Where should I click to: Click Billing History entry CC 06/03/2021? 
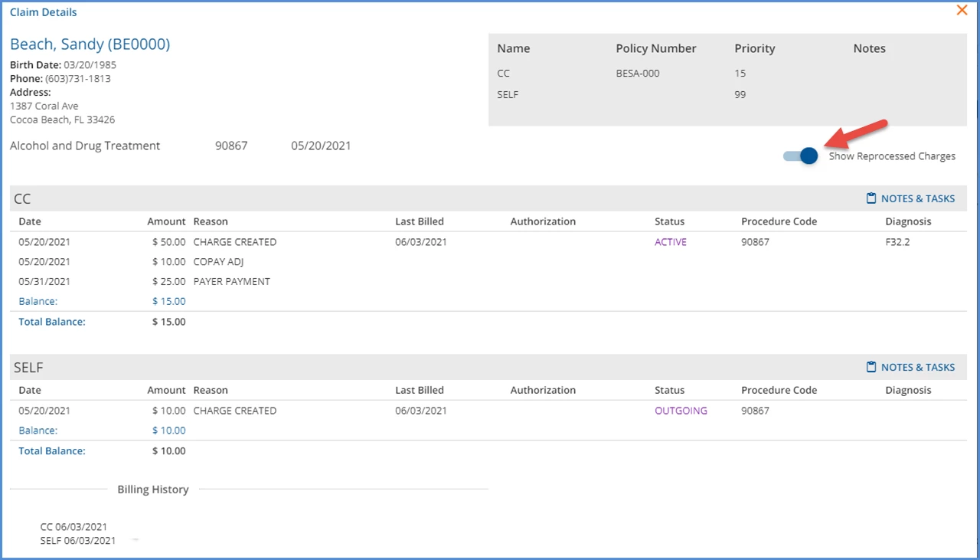pos(73,527)
